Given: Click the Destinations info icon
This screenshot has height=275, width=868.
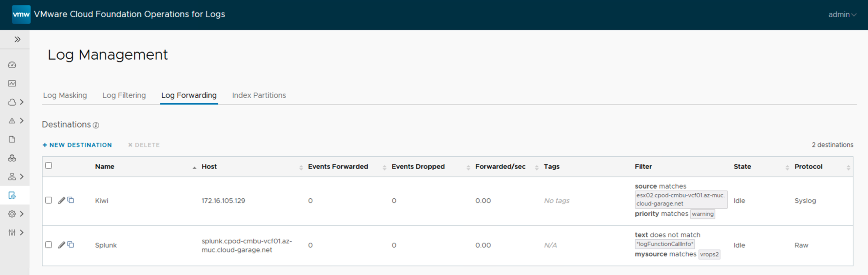Looking at the screenshot, I should [x=96, y=125].
